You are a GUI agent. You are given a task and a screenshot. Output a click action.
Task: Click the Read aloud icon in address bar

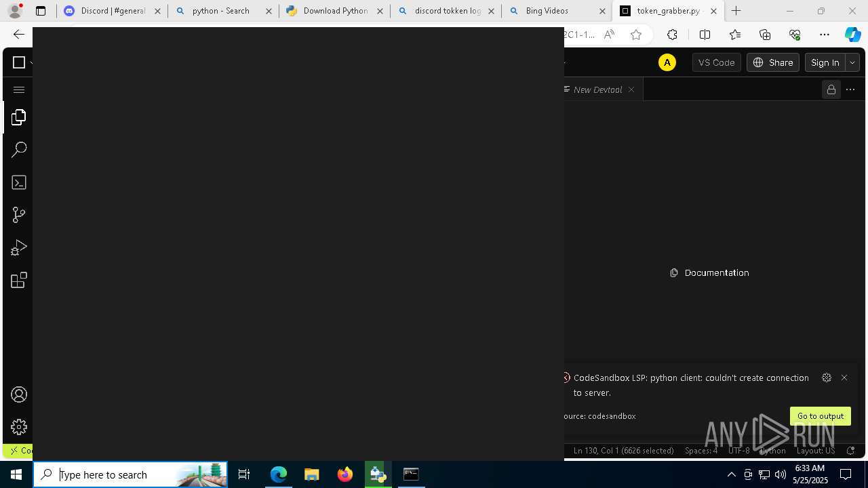tap(609, 35)
